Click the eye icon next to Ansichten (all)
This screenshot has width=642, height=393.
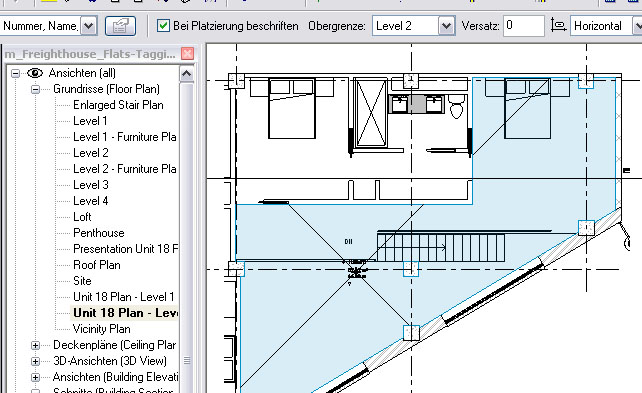coord(35,73)
